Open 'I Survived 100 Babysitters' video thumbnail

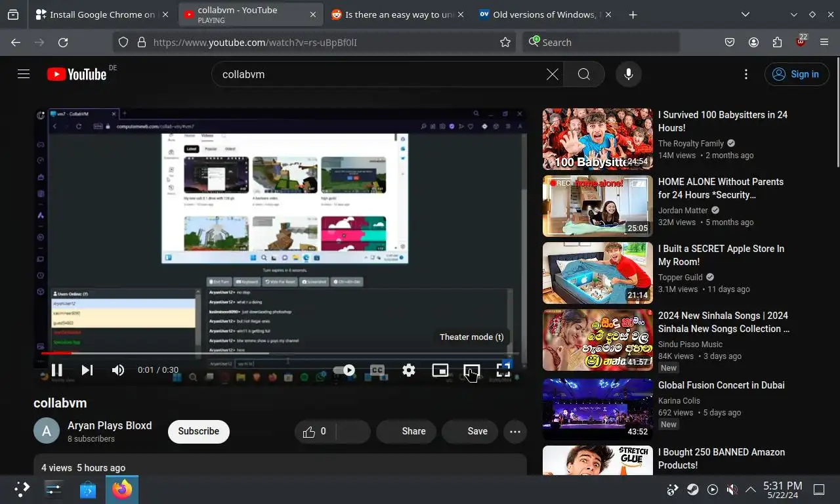point(598,139)
